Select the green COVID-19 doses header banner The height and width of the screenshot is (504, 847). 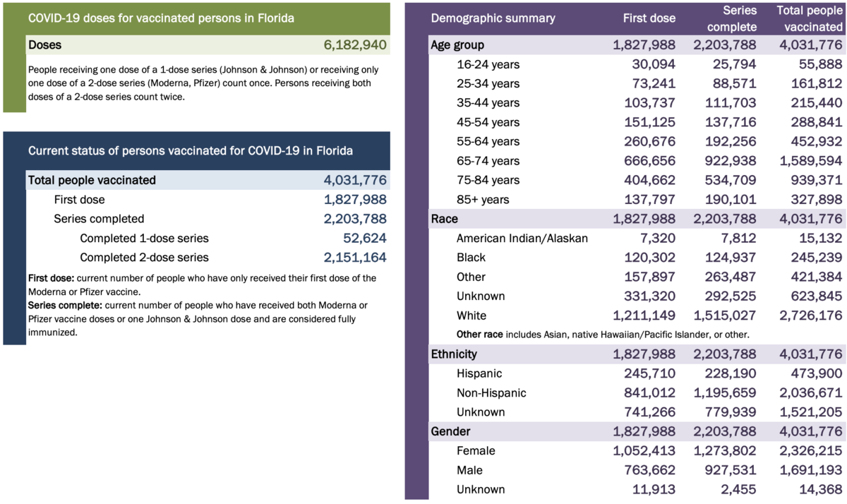161,18
